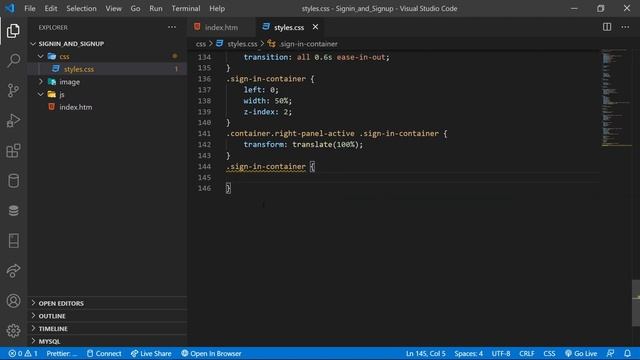The height and width of the screenshot is (360, 640).
Task: Collapse the js folder
Action: coord(107,94)
